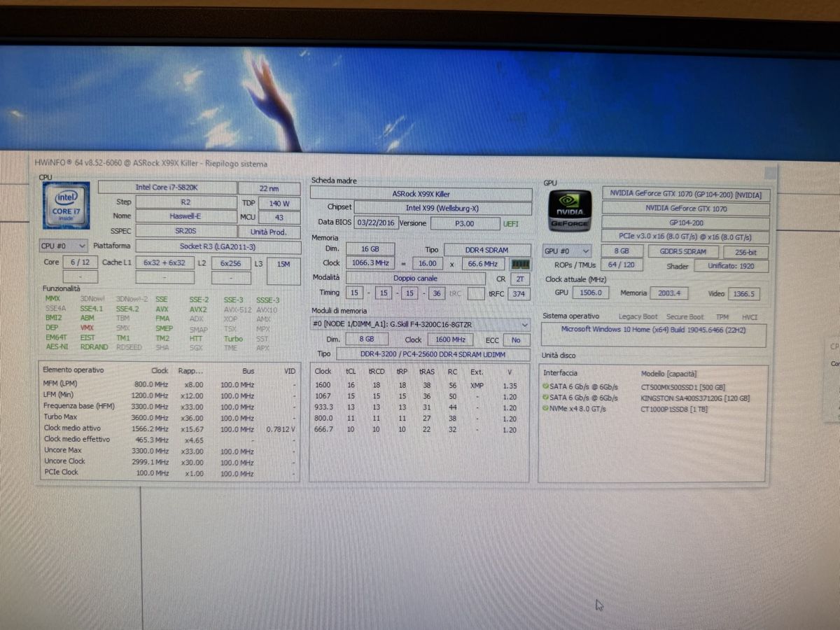Click the AES-NI feature label
The image size is (840, 630).
coord(57,346)
